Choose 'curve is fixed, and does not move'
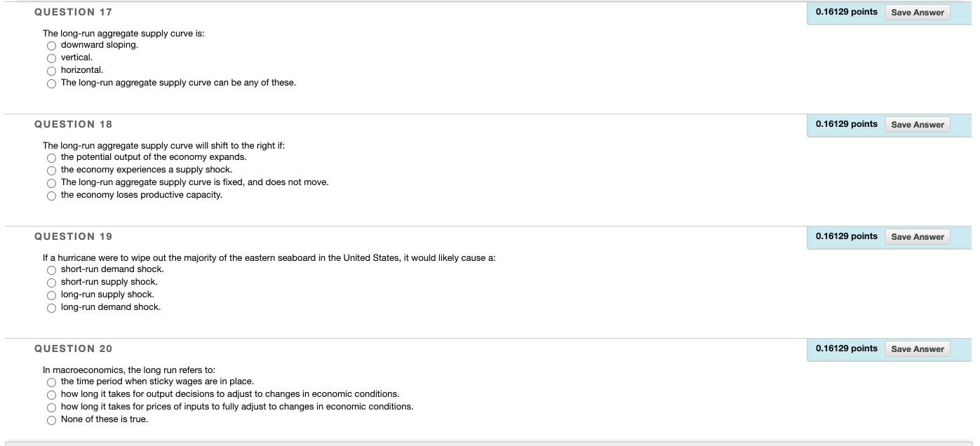 pos(51,183)
